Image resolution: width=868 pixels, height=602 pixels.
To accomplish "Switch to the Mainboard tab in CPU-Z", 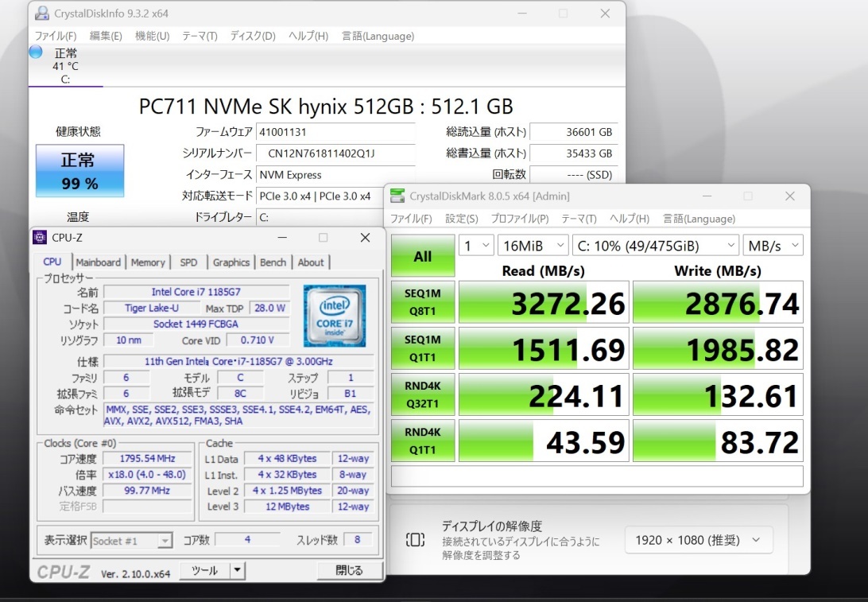I will coord(98,262).
